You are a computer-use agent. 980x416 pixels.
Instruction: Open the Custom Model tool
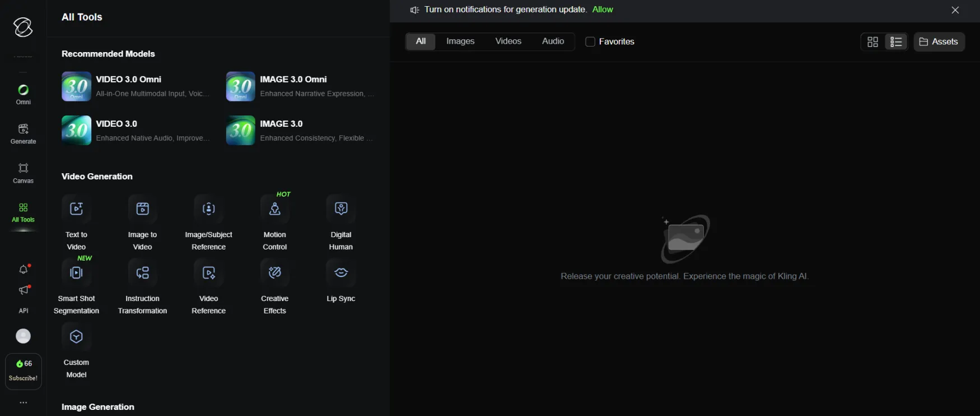(76, 350)
